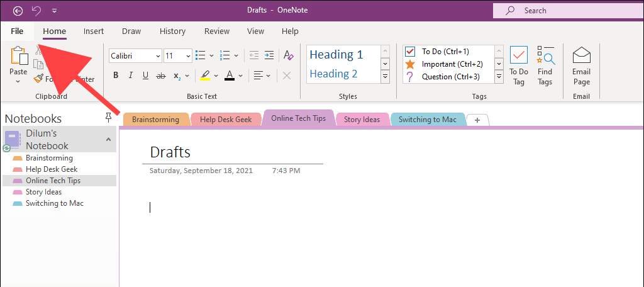Open the subscript/superscript dropdown arrow
Viewport: 644px width, 287px height.
187,76
